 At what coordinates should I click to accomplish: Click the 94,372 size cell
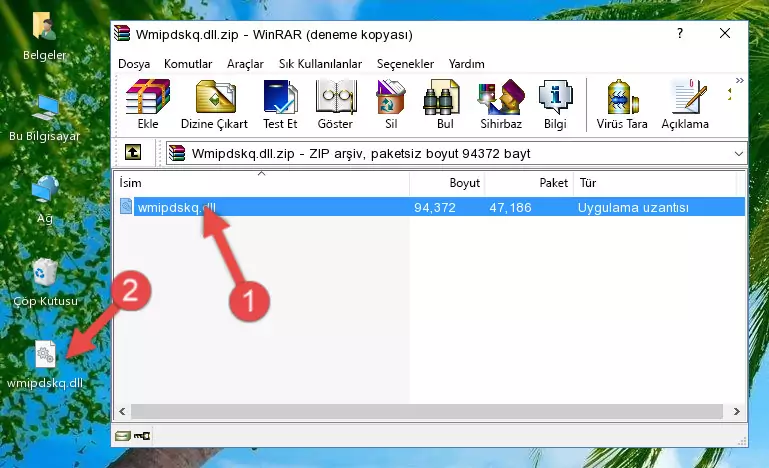(435, 208)
